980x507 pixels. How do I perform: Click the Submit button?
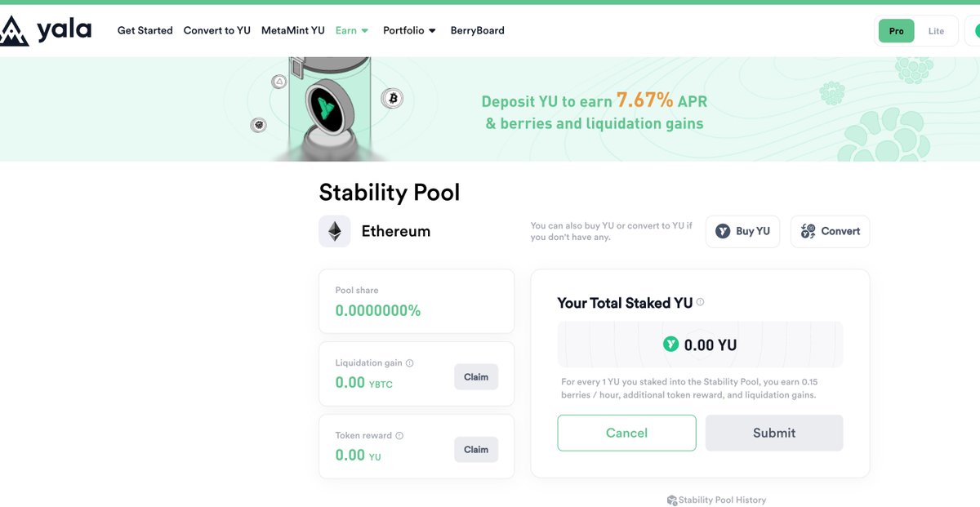coord(774,433)
